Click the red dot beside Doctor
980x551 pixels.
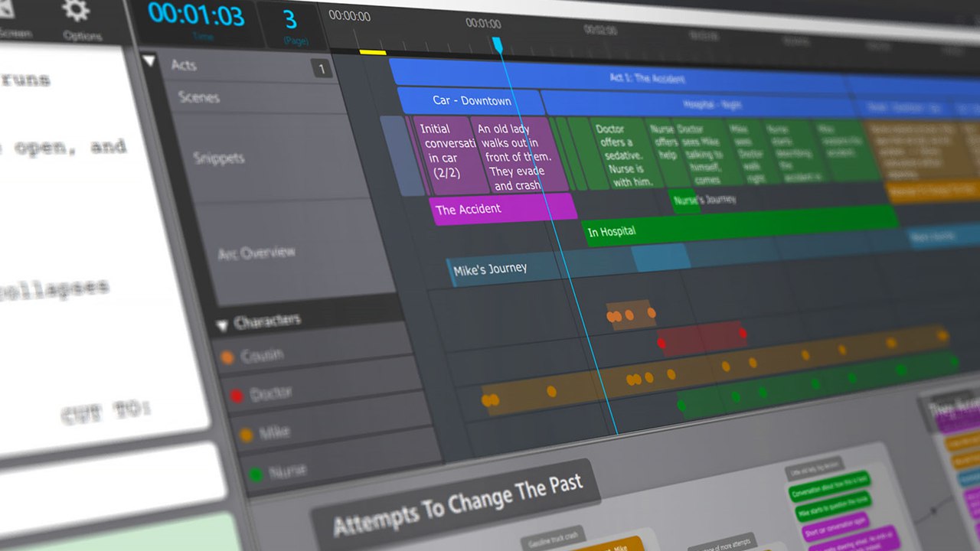(x=237, y=396)
